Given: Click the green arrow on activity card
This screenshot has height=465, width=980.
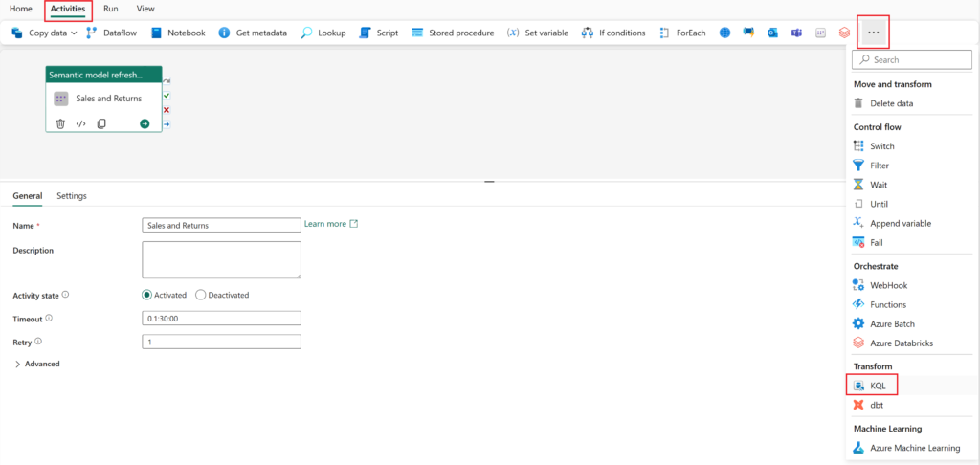Looking at the screenshot, I should [x=145, y=123].
